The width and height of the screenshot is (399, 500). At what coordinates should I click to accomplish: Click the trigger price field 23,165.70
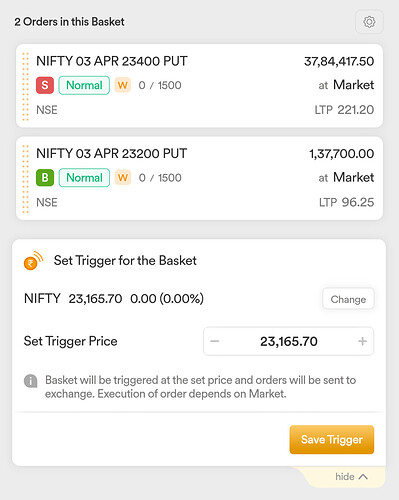(x=289, y=341)
